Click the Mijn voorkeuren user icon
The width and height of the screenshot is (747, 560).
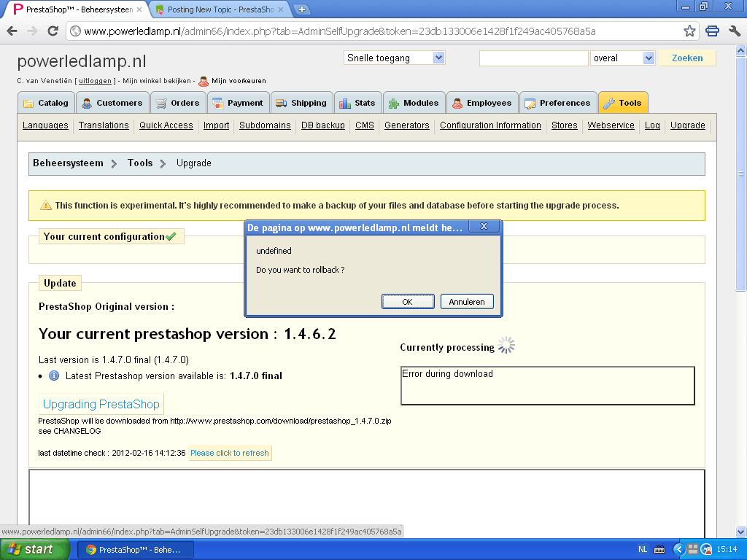(x=204, y=82)
